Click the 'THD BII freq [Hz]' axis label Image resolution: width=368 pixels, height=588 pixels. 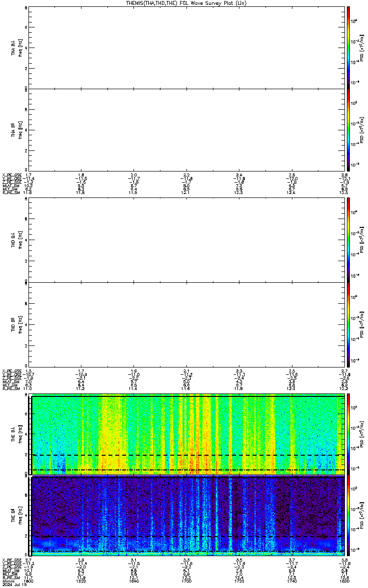click(x=17, y=324)
